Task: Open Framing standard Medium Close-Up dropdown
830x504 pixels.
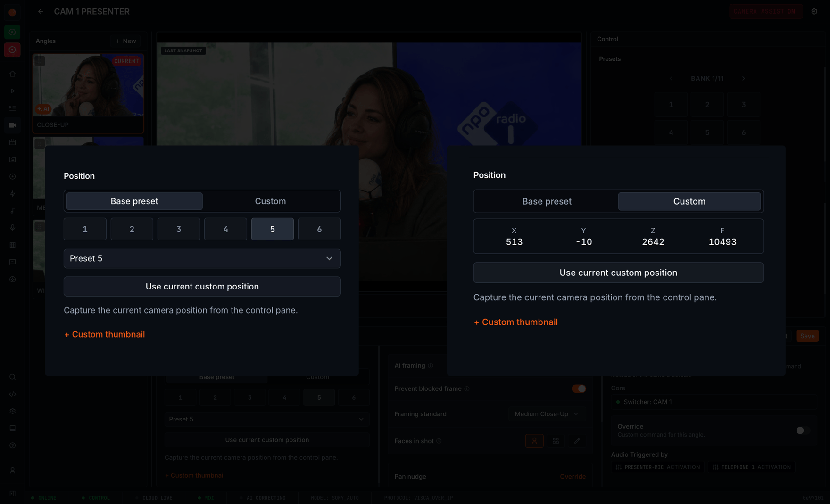Action: (547, 414)
